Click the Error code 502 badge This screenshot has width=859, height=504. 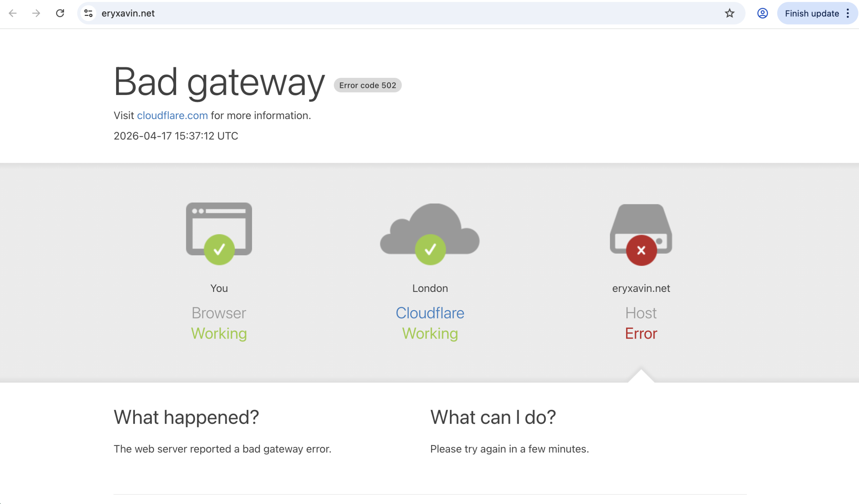click(367, 85)
